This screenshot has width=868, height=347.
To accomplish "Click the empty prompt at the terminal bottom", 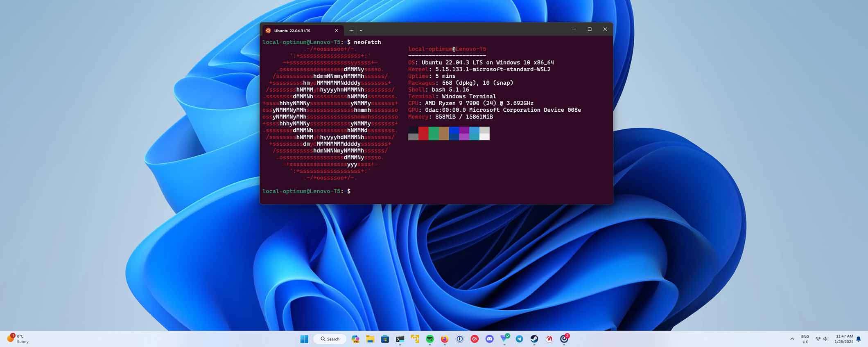I will (x=306, y=191).
